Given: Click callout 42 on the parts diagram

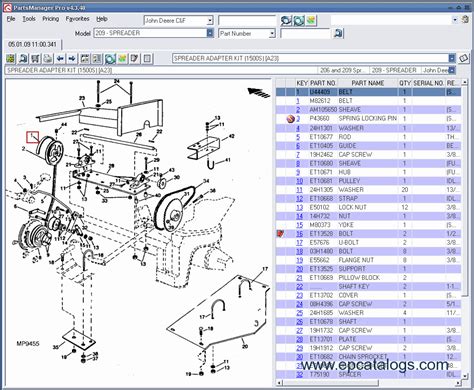Looking at the screenshot, I should click(231, 136).
